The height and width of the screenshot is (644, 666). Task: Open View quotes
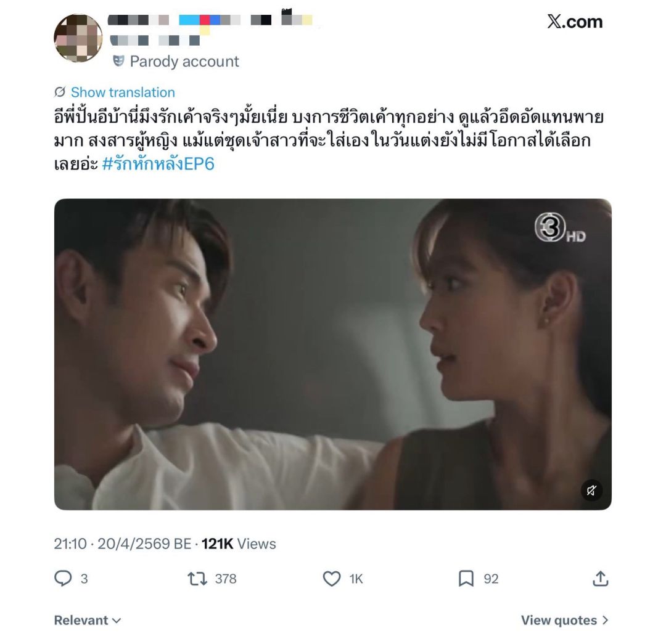pos(565,620)
